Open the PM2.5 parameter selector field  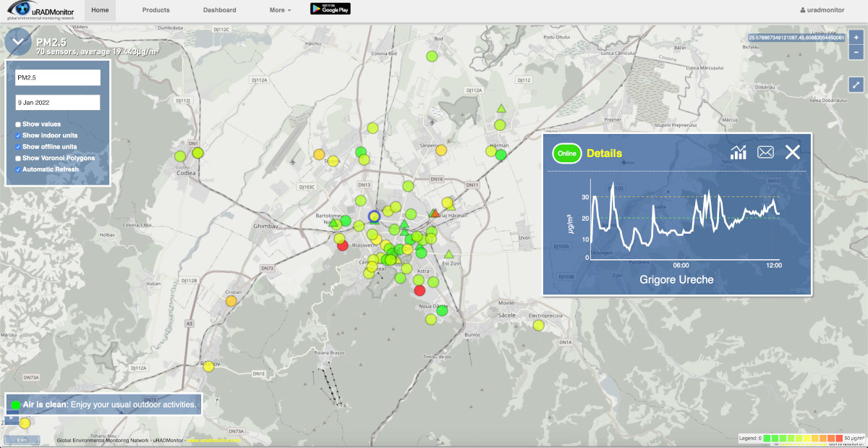coord(58,77)
